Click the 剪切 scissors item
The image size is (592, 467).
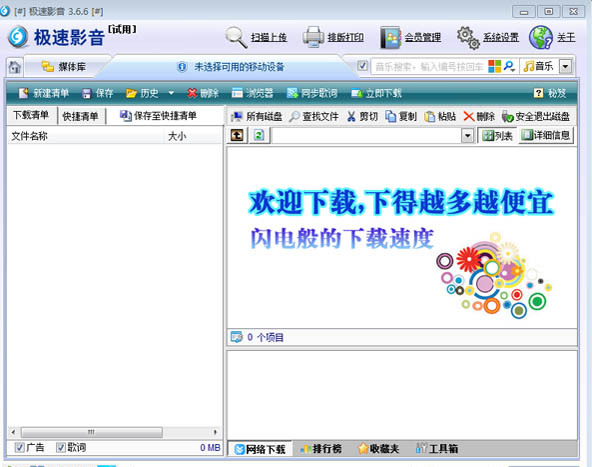coord(362,117)
